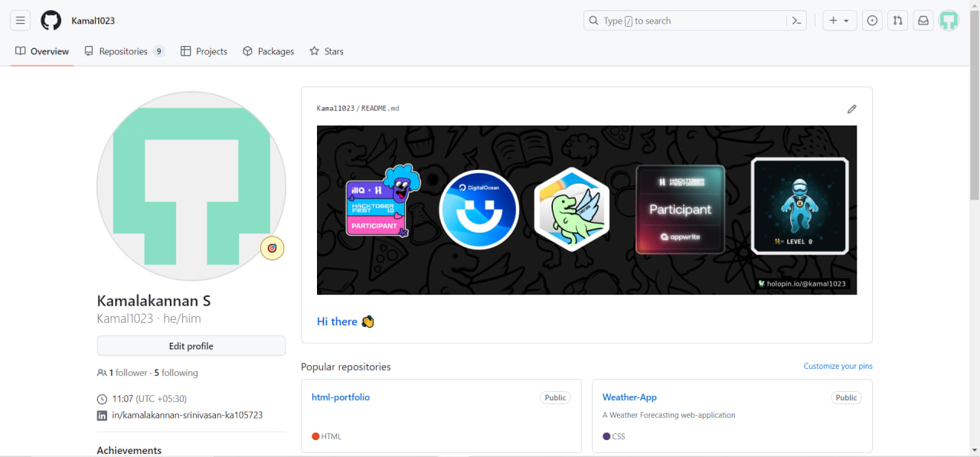Open the html-portfolio repository
This screenshot has width=980, height=457.
(341, 397)
